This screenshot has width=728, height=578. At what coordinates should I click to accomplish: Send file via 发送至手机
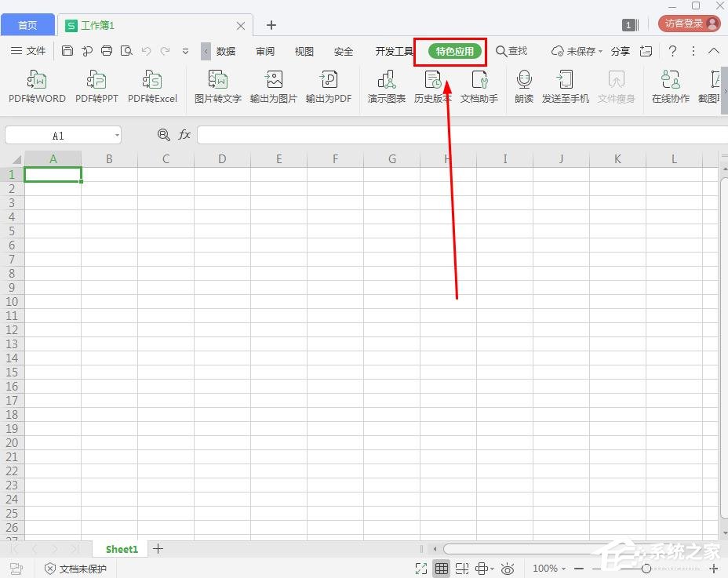coord(565,86)
